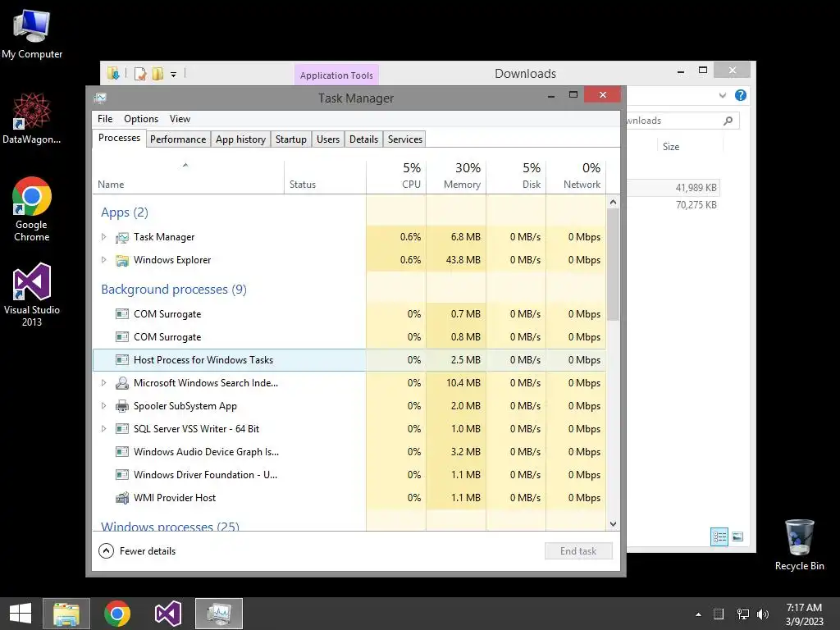
Task: Open Visual Studio from the taskbar
Action: point(167,614)
